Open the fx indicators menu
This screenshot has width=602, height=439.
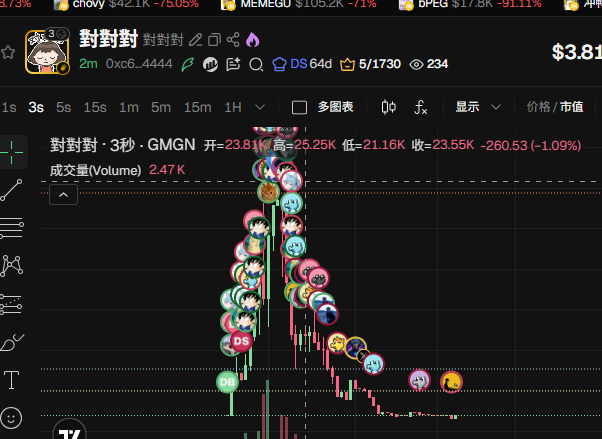(x=420, y=107)
